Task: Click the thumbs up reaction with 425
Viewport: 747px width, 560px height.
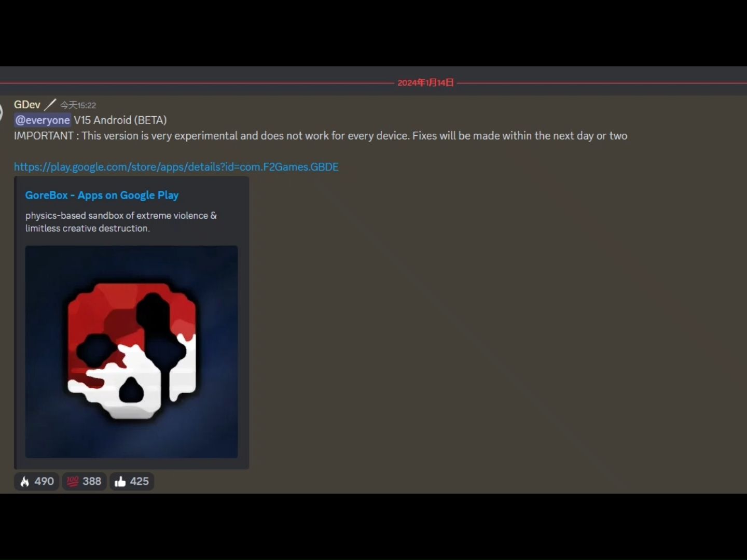Action: [132, 481]
